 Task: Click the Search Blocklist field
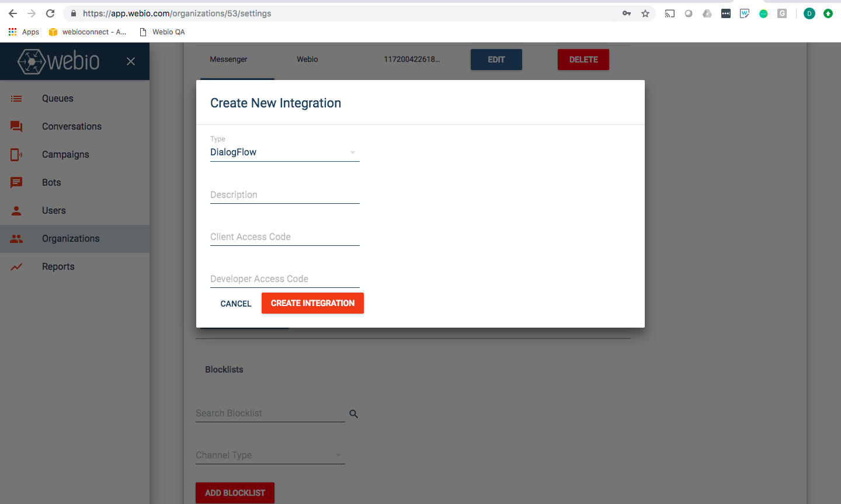point(270,413)
